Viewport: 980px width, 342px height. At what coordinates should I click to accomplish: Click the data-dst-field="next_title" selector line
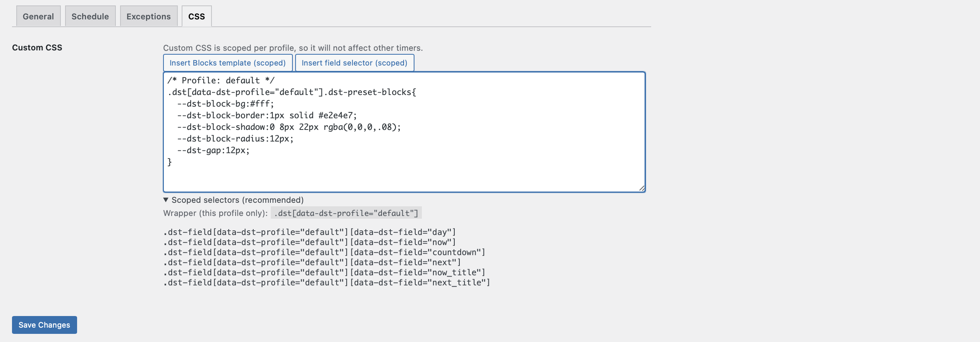[x=326, y=282]
